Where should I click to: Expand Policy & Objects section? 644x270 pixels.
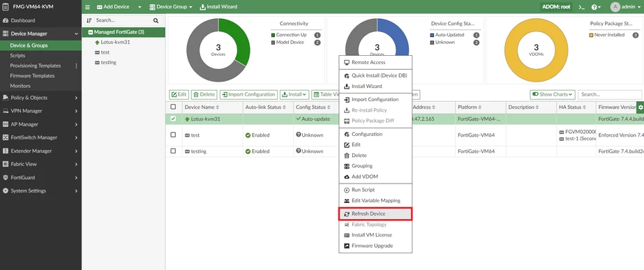click(x=40, y=98)
